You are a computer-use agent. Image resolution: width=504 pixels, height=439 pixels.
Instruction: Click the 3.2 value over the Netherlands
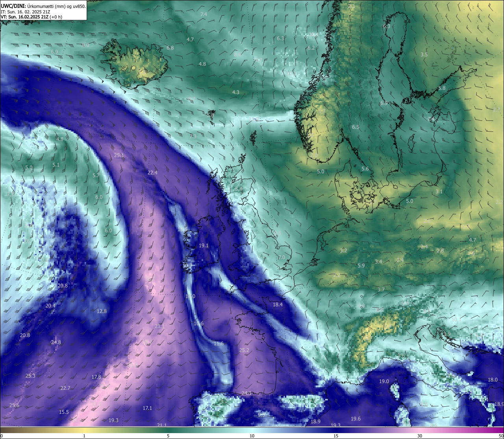[x=343, y=251]
